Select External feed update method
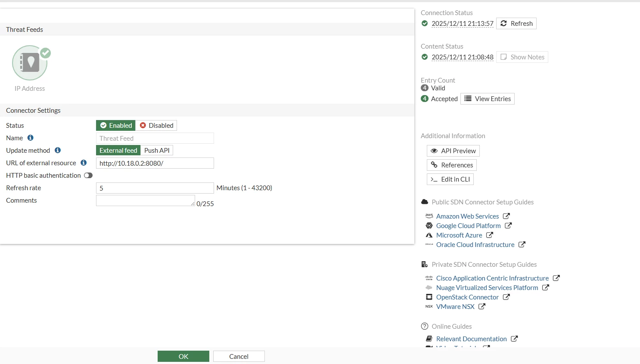This screenshot has height=364, width=640. 118,150
